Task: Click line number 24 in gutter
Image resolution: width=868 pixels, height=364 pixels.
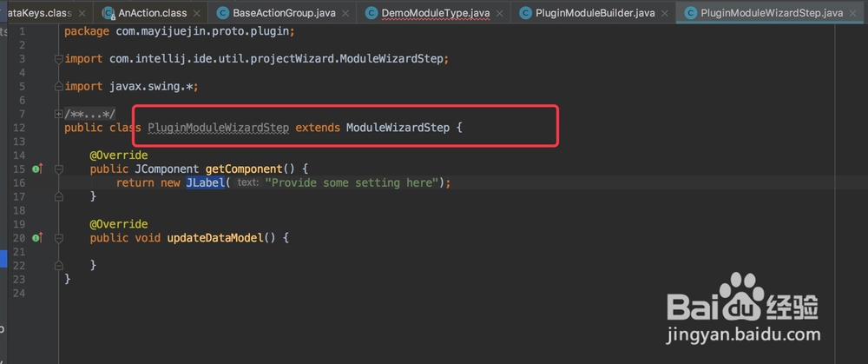Action: click(18, 293)
